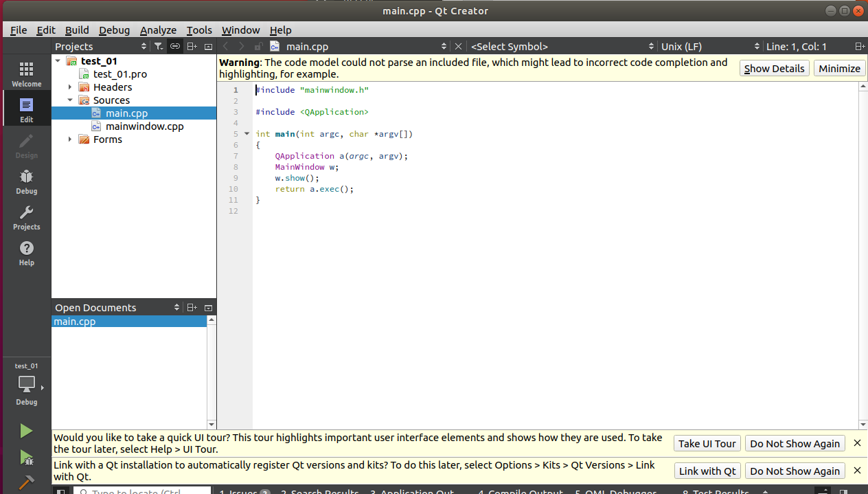Switch to Edit mode
The image size is (868, 494).
pos(26,110)
